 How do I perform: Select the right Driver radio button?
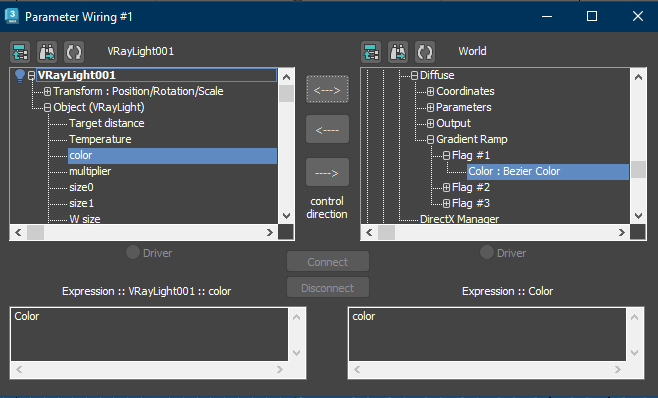tap(487, 252)
